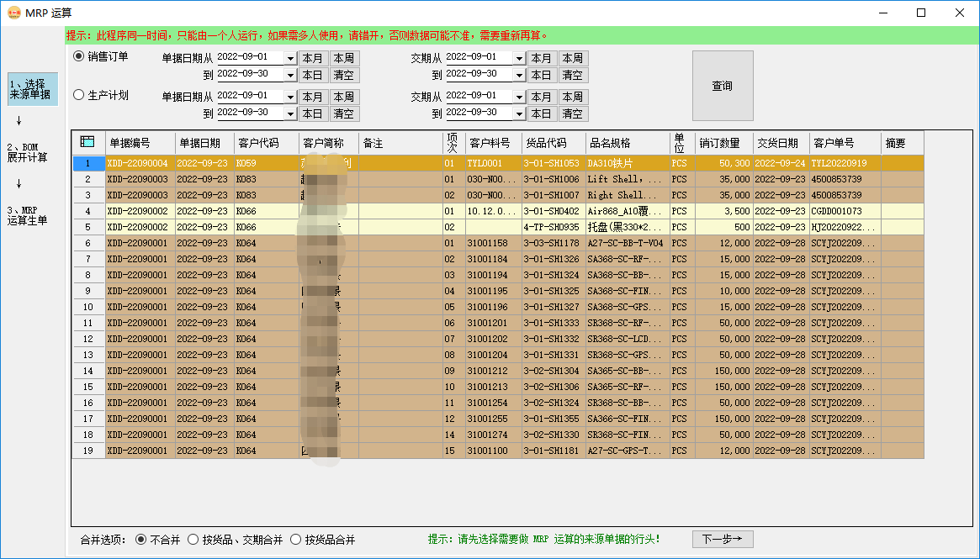Click goods code 4-TP-SH0935
The width and height of the screenshot is (980, 559).
coord(554,227)
